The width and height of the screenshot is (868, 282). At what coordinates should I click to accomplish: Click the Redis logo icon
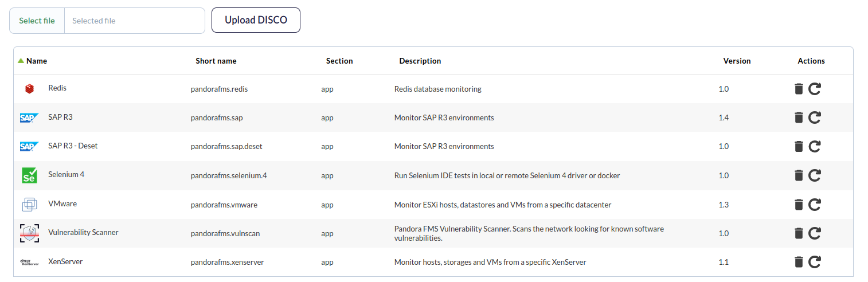(29, 89)
